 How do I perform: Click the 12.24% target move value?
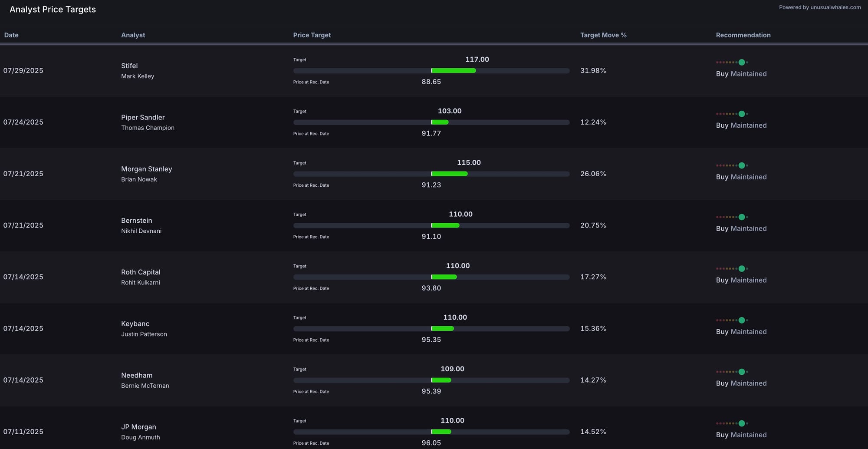593,122
